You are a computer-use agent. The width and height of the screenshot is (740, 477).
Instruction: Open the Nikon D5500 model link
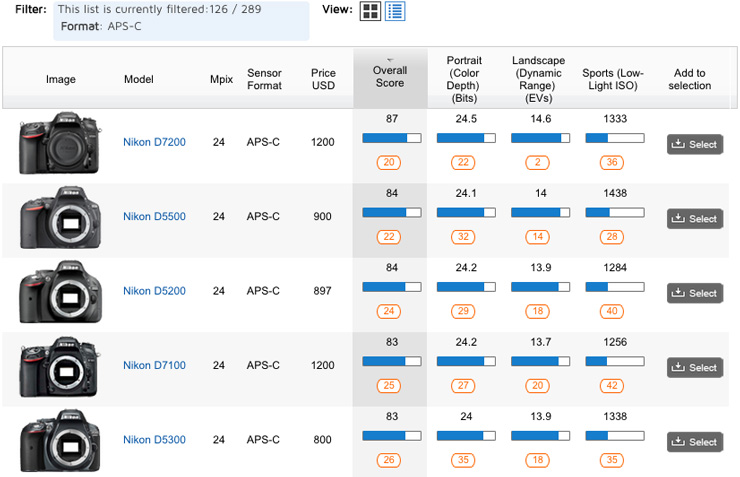tap(154, 216)
